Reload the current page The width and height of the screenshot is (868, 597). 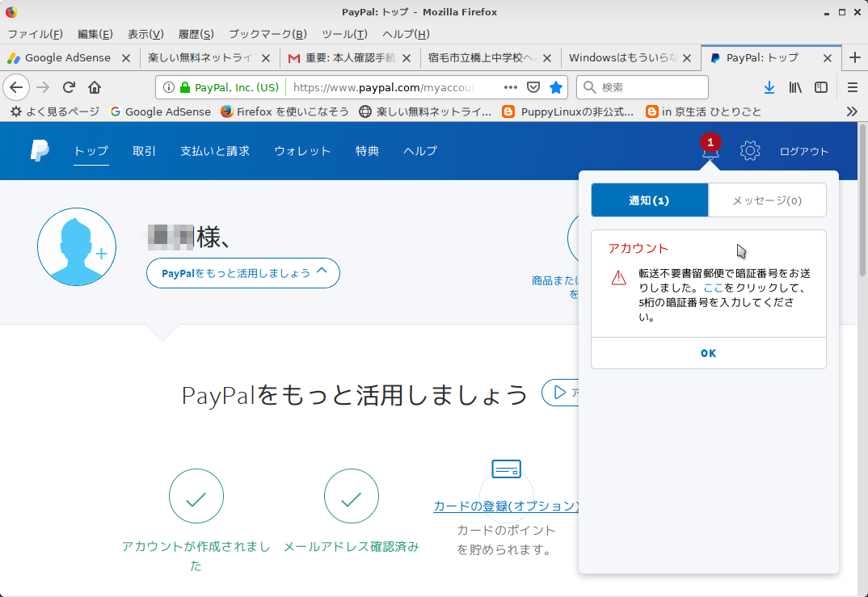[x=69, y=87]
